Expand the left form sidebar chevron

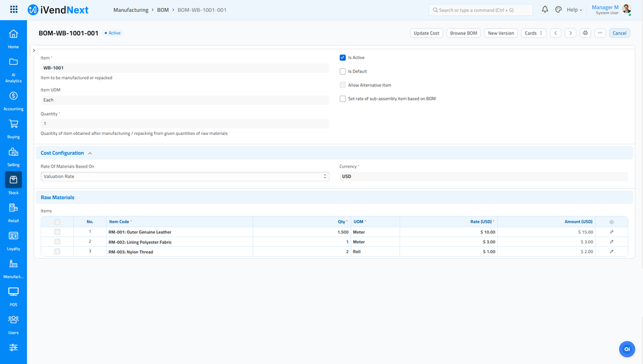coord(34,50)
